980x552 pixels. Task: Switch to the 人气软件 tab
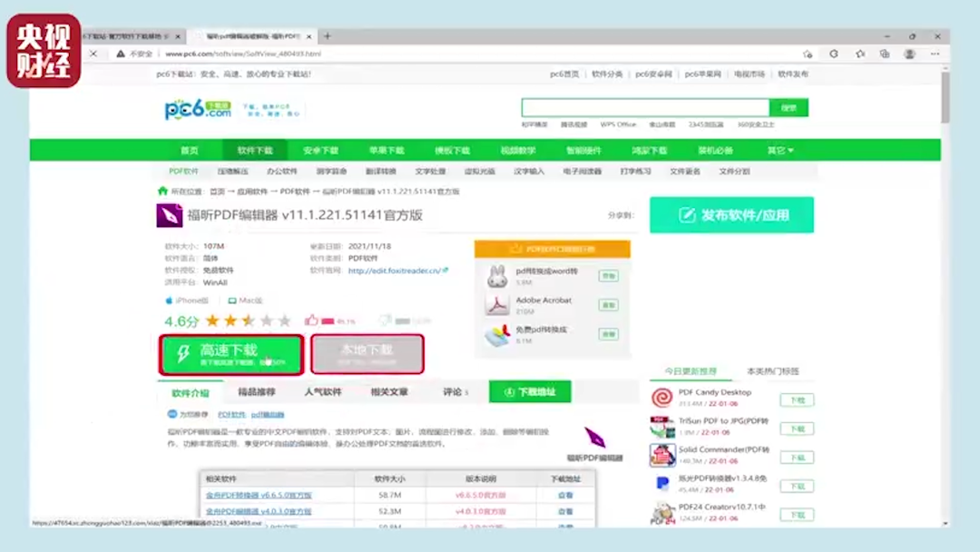pyautogui.click(x=322, y=392)
